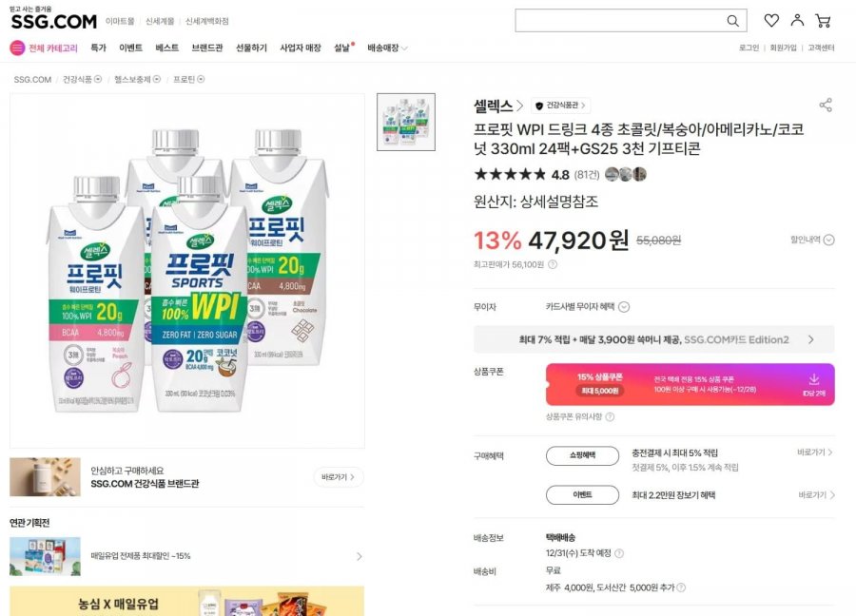Click inside the search input field
856x616 pixels.
pos(618,21)
